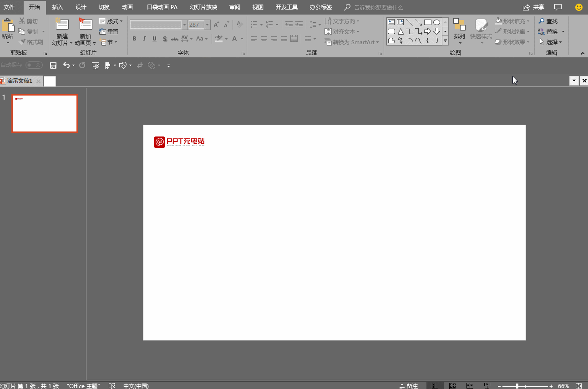This screenshot has height=389, width=588.
Task: Open the font name combo box arrow
Action: tap(185, 25)
